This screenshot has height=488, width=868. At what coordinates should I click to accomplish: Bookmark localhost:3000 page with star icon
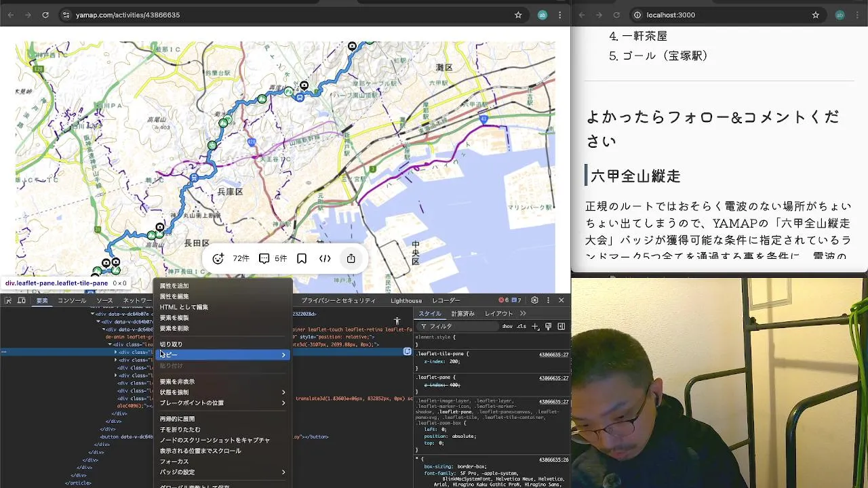[816, 15]
